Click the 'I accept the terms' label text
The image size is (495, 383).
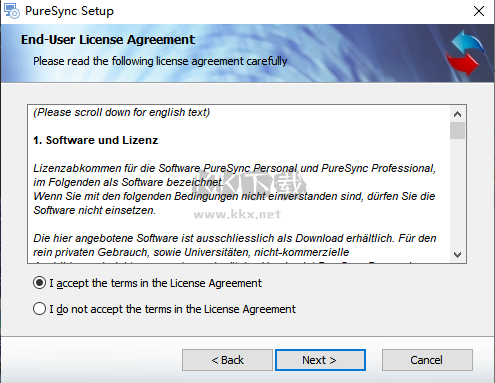[155, 283]
